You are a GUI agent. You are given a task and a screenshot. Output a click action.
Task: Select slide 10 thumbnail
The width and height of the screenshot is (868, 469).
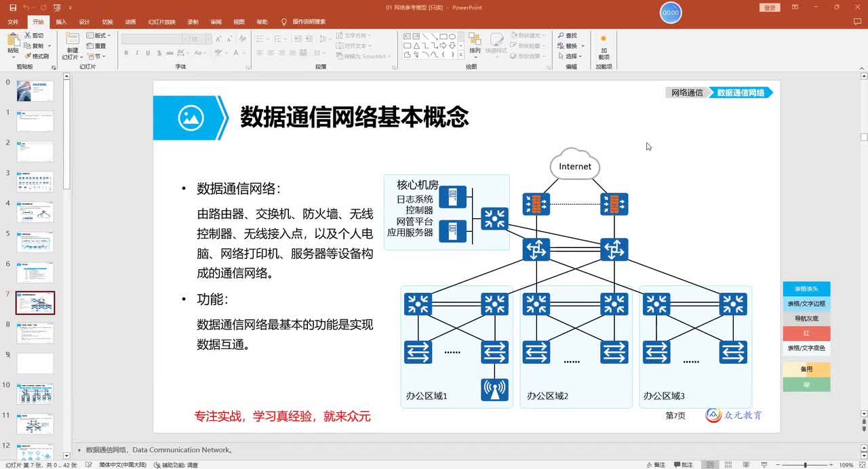(x=35, y=393)
